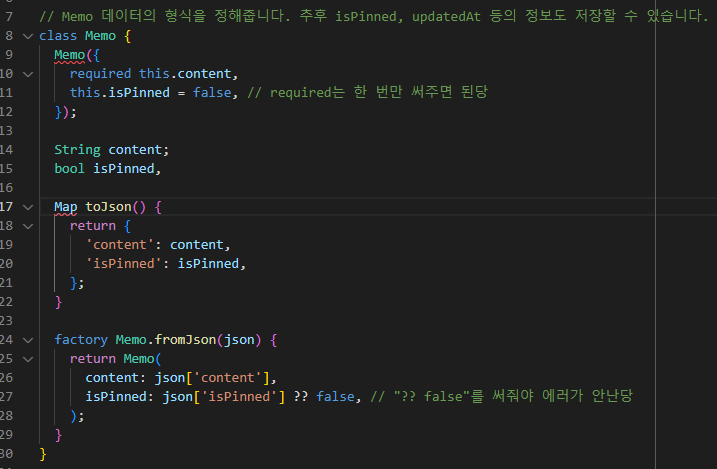Click 'bool' type before isPinned field
Image resolution: width=717 pixels, height=469 pixels.
70,169
